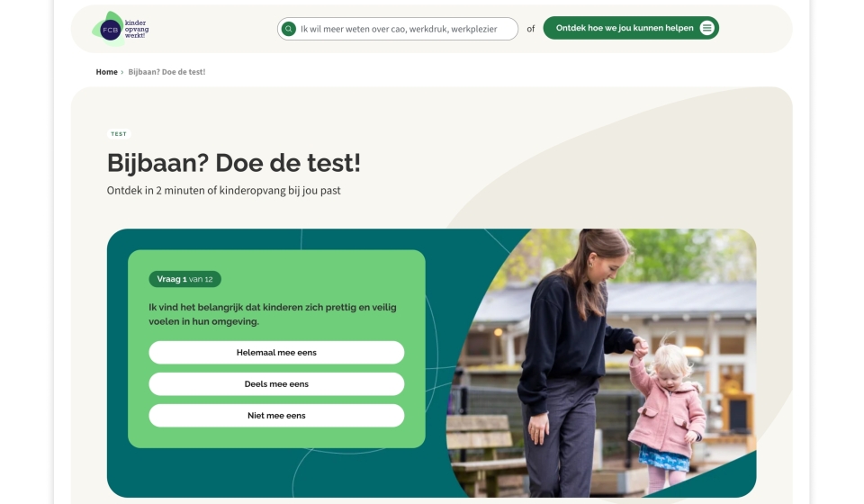This screenshot has height=504, width=864.
Task: Go to Home via the breadcrumb
Action: 106,72
